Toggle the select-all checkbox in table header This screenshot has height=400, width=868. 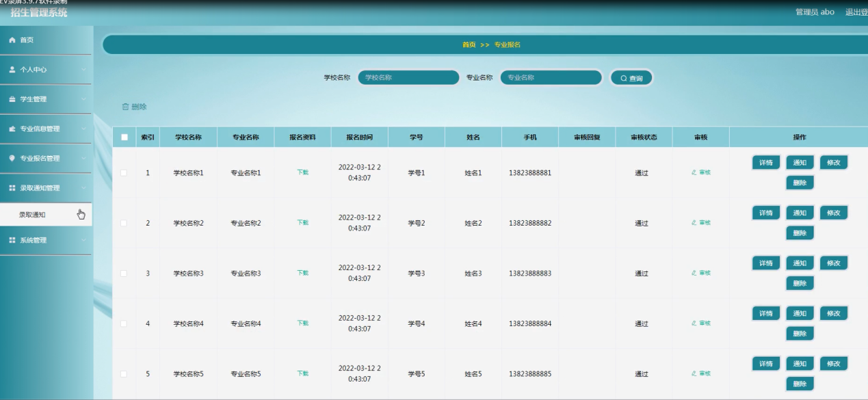click(124, 137)
